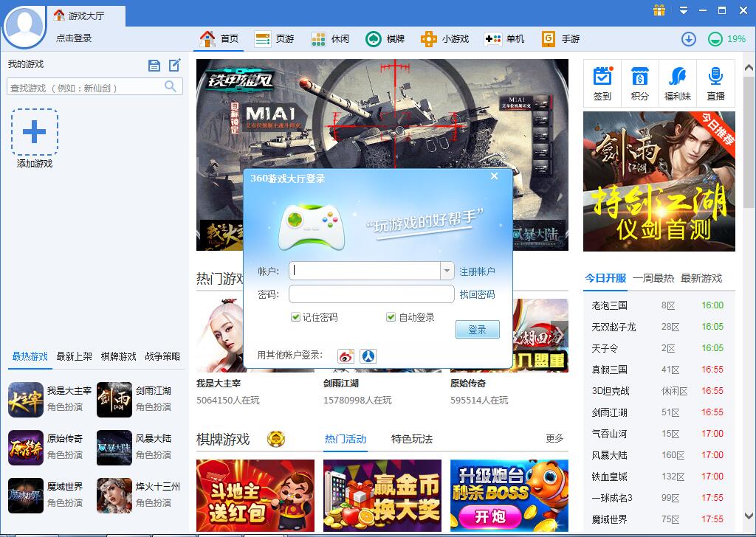
Task: Open the download manager icon
Action: [x=689, y=39]
